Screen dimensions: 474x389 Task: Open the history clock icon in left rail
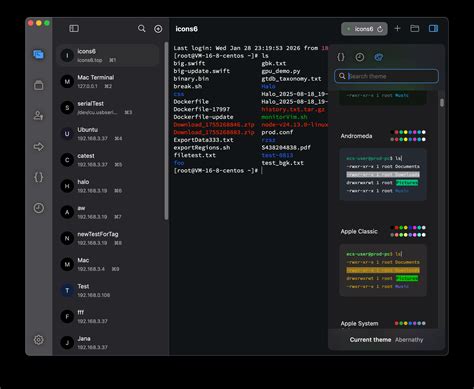click(x=39, y=208)
